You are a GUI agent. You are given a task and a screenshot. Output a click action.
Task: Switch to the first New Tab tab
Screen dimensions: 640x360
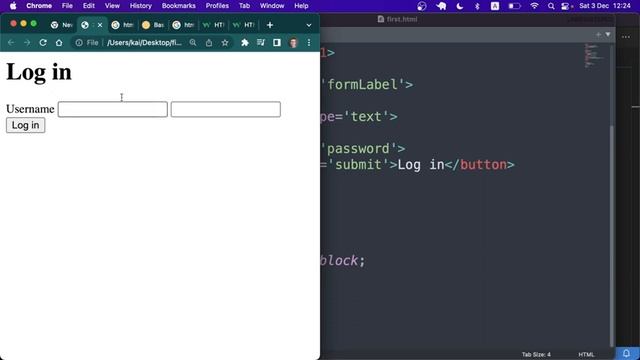pos(61,25)
